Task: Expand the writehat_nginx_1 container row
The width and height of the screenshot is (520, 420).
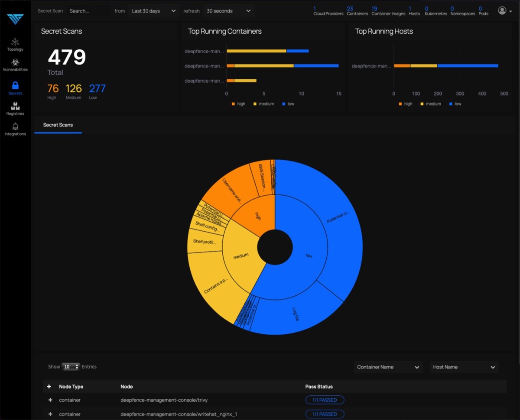Action: (x=50, y=414)
